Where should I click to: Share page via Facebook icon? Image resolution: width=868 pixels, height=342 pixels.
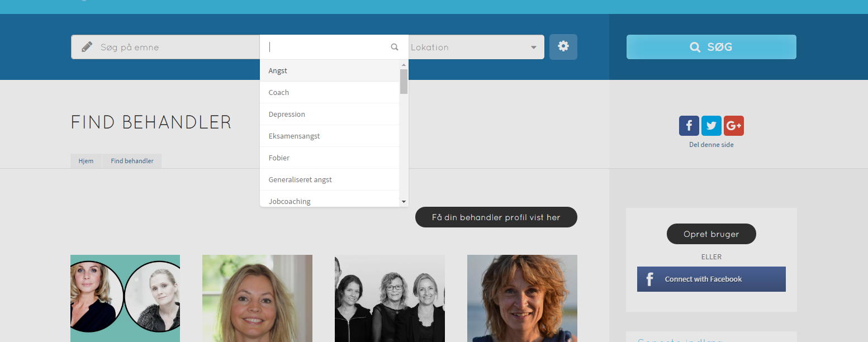click(x=689, y=126)
